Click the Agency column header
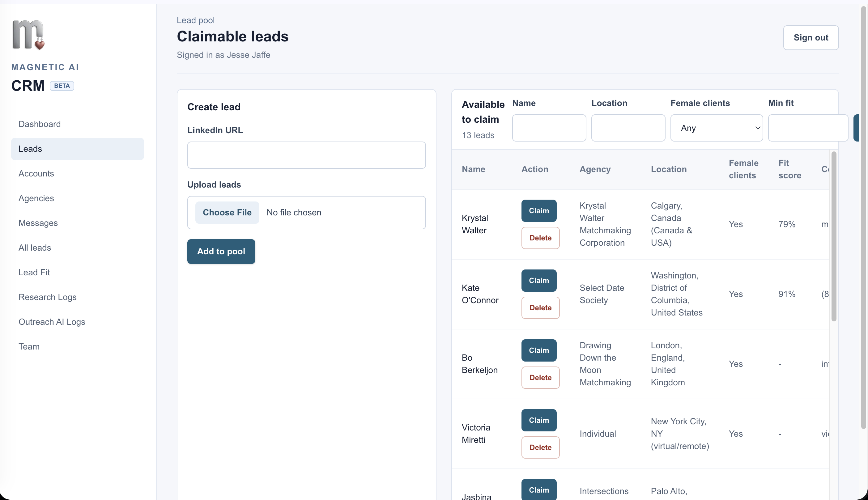The image size is (868, 500). pos(595,169)
